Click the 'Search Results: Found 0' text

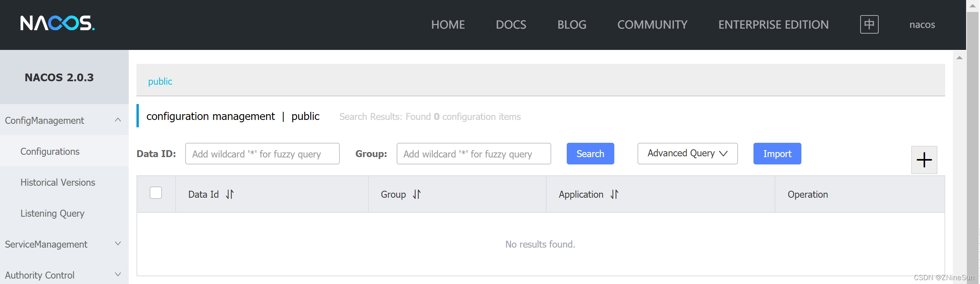[x=389, y=116]
